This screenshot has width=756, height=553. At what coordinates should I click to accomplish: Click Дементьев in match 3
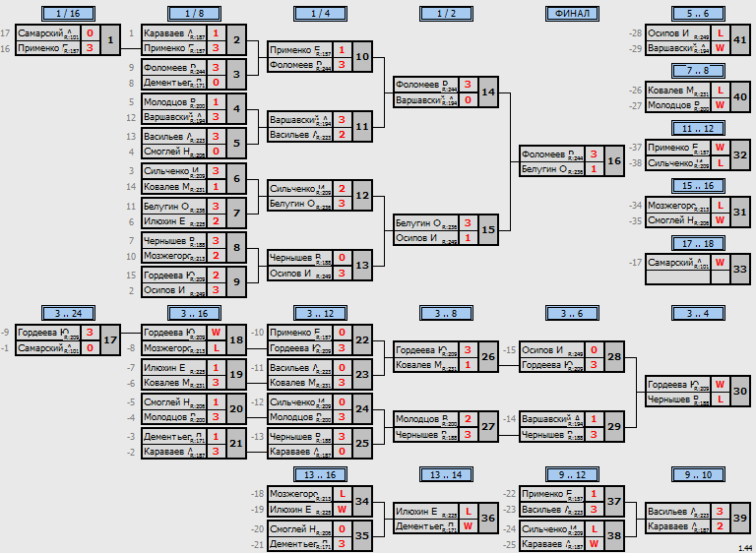[x=174, y=83]
